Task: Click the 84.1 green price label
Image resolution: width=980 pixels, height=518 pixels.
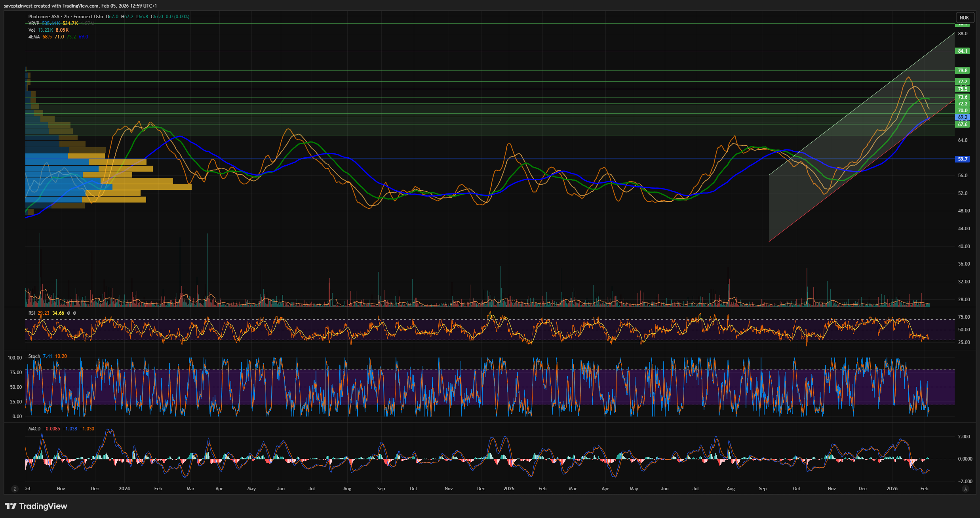Action: tap(963, 51)
